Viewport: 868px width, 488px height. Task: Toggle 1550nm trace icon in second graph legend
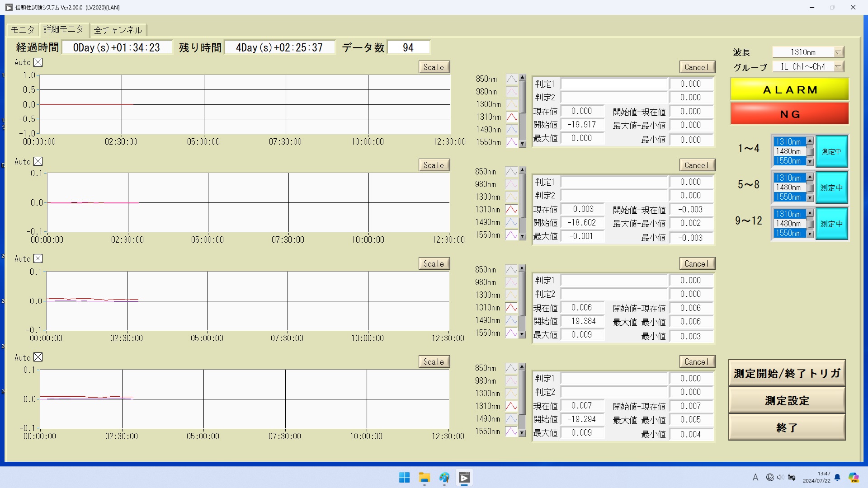pos(511,235)
